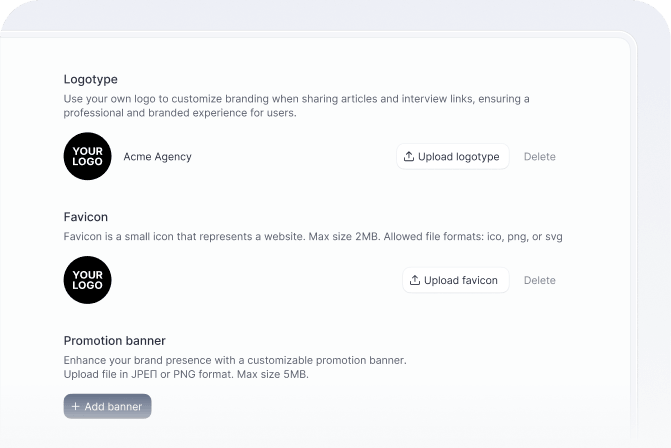671x448 pixels.
Task: Add a promotion banner
Action: [x=107, y=406]
